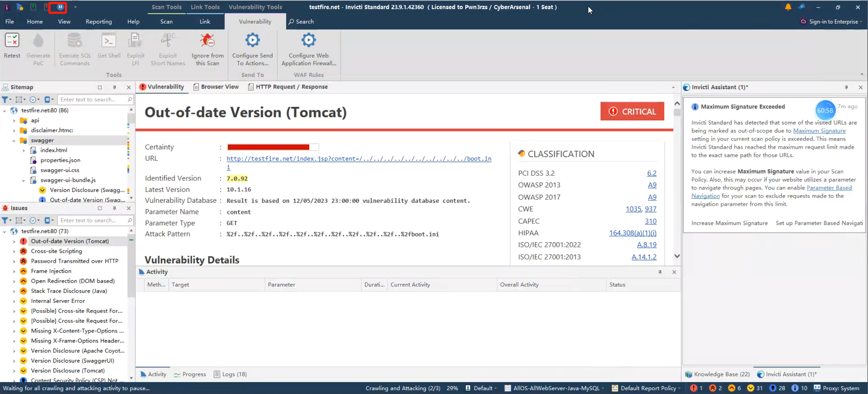Viewport: 868px width, 394px height.
Task: Open the File menu
Action: tap(9, 21)
